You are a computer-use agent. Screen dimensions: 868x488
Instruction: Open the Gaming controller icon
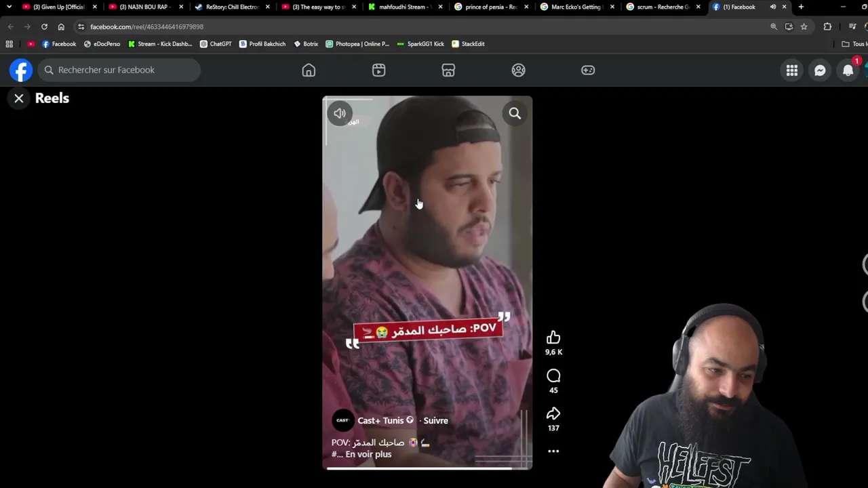[588, 70]
